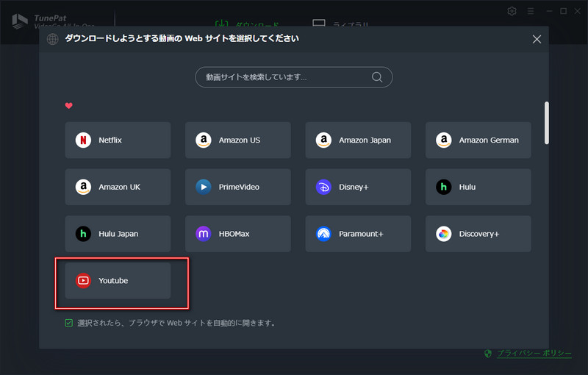The height and width of the screenshot is (375, 588).
Task: Click the Discovery+ colorful icon
Action: 444,234
